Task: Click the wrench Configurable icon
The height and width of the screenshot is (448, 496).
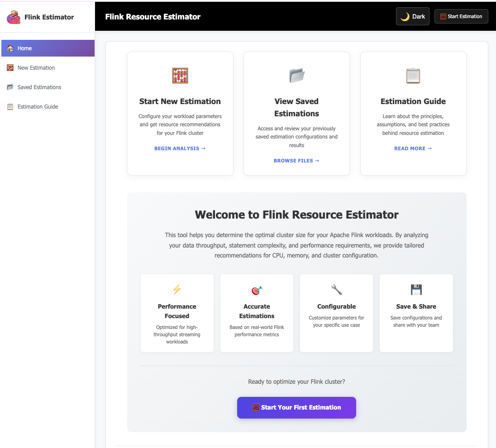Action: (336, 290)
